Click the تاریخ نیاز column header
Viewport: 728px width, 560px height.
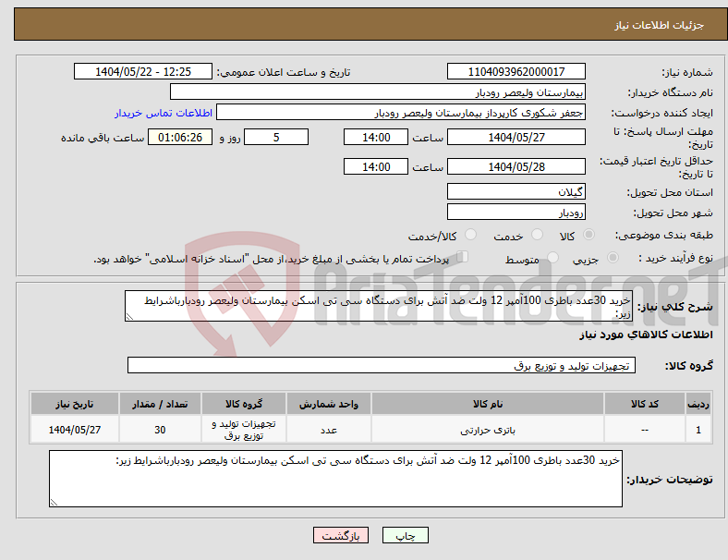pyautogui.click(x=75, y=404)
